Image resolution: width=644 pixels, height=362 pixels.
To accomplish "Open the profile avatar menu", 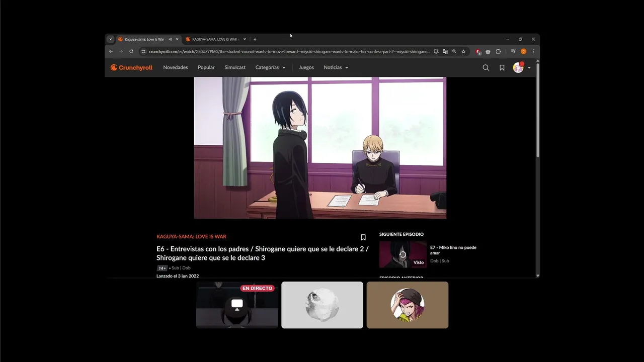I will tap(518, 67).
